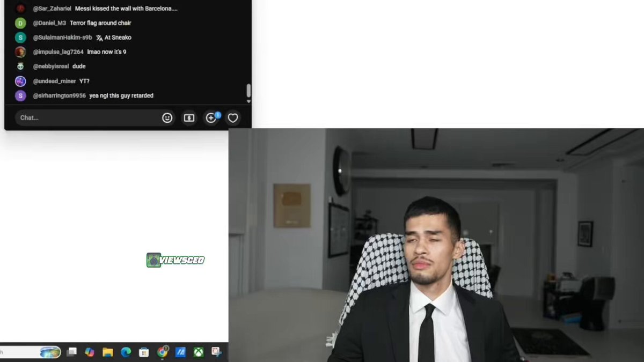Click @nebbyisreal's alien avatar
The width and height of the screenshot is (644, 362).
click(20, 67)
